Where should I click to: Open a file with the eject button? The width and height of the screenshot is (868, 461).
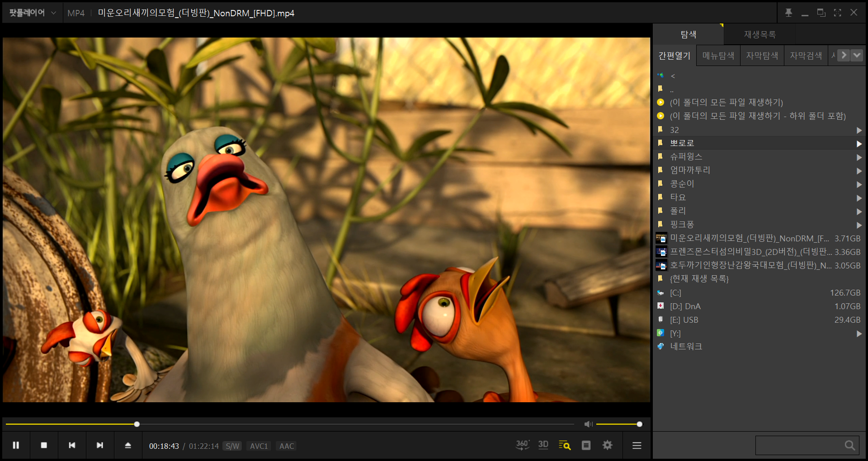point(128,446)
